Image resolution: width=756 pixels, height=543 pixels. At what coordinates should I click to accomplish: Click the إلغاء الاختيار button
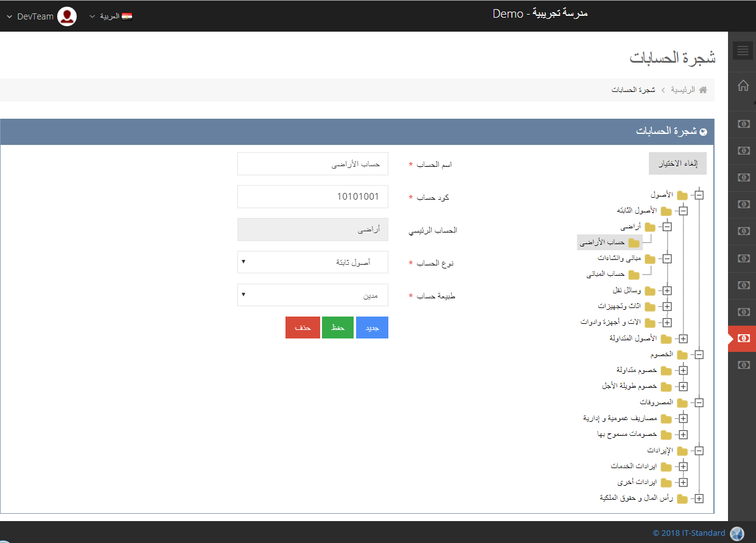(x=677, y=164)
